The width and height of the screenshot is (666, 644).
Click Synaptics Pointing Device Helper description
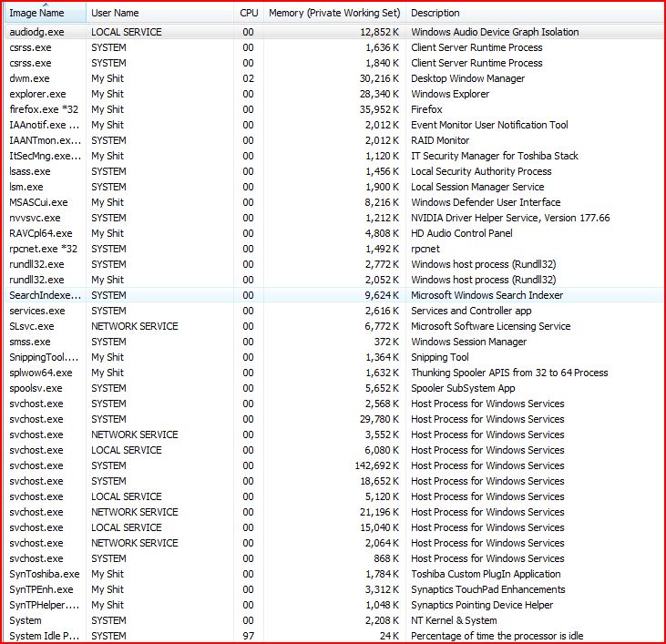click(x=482, y=605)
